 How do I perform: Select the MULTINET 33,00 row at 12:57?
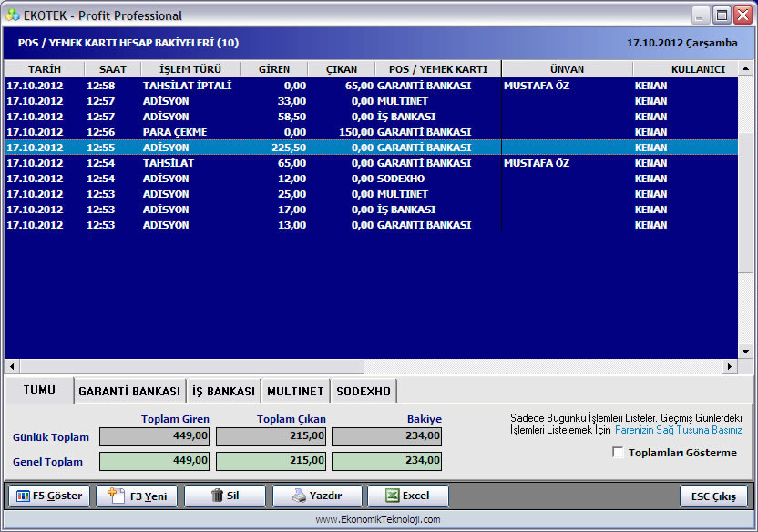click(x=372, y=101)
